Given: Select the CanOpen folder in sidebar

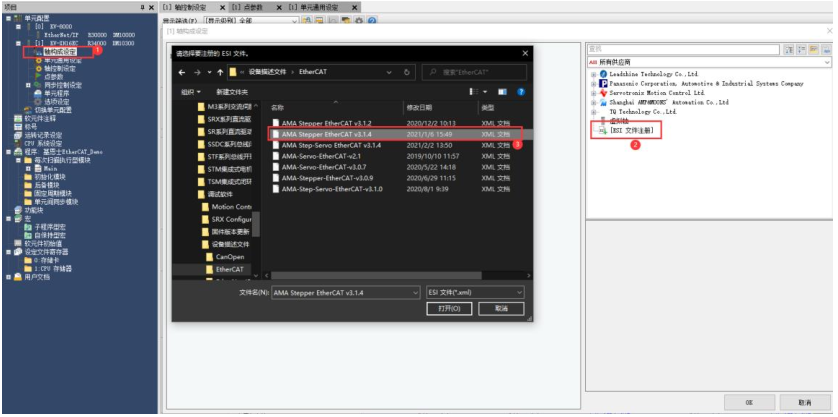Looking at the screenshot, I should point(229,256).
